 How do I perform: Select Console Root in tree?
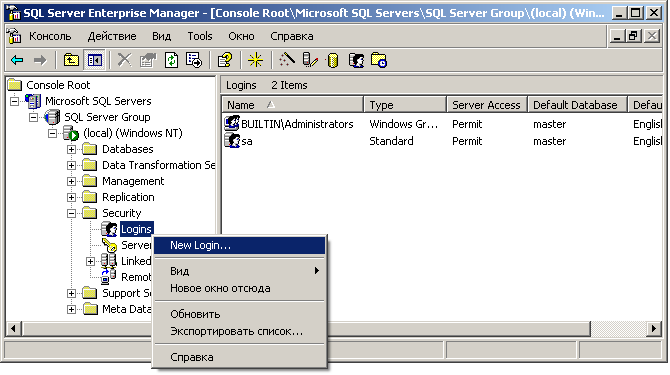[x=58, y=85]
